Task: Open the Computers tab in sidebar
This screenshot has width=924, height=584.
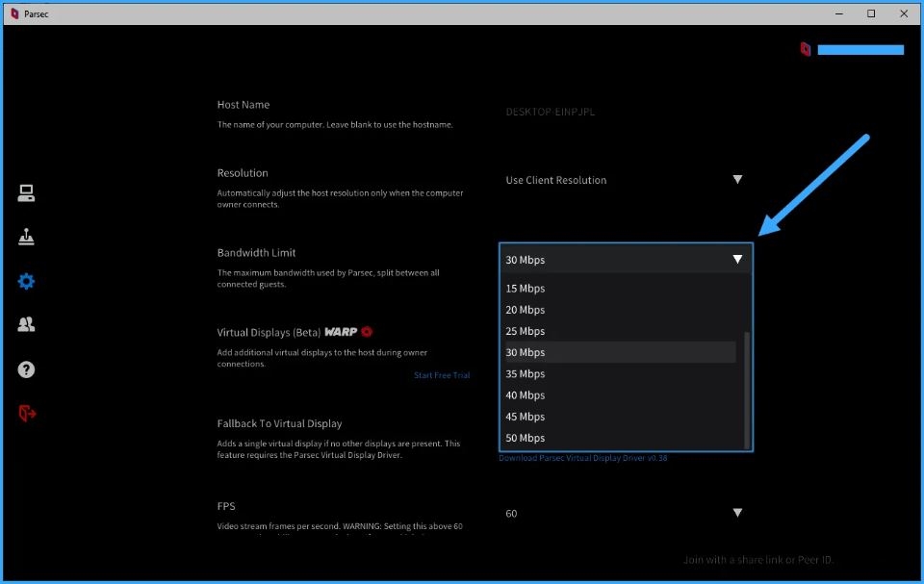Action: pos(26,193)
